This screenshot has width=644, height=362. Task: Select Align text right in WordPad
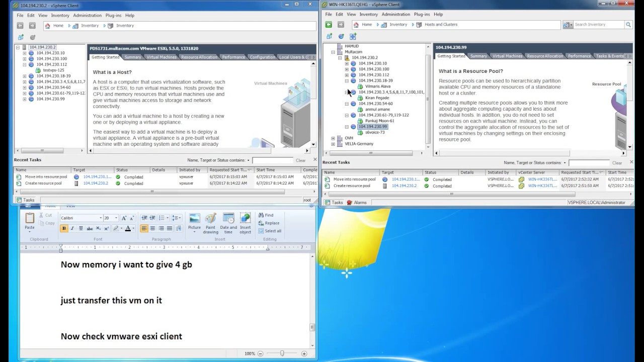[161, 228]
